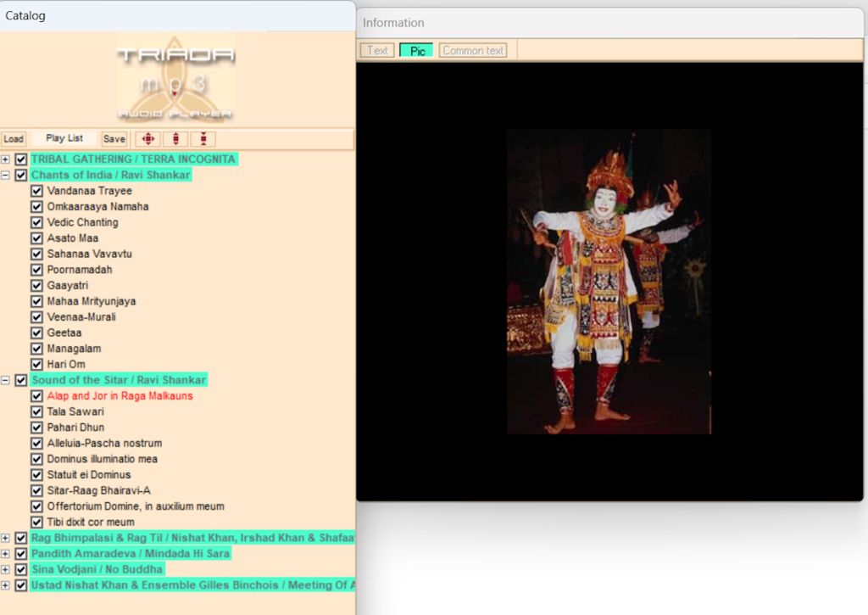Select the Sitar-Raag Bhairavi-A track
The height and width of the screenshot is (615, 868).
coord(98,490)
